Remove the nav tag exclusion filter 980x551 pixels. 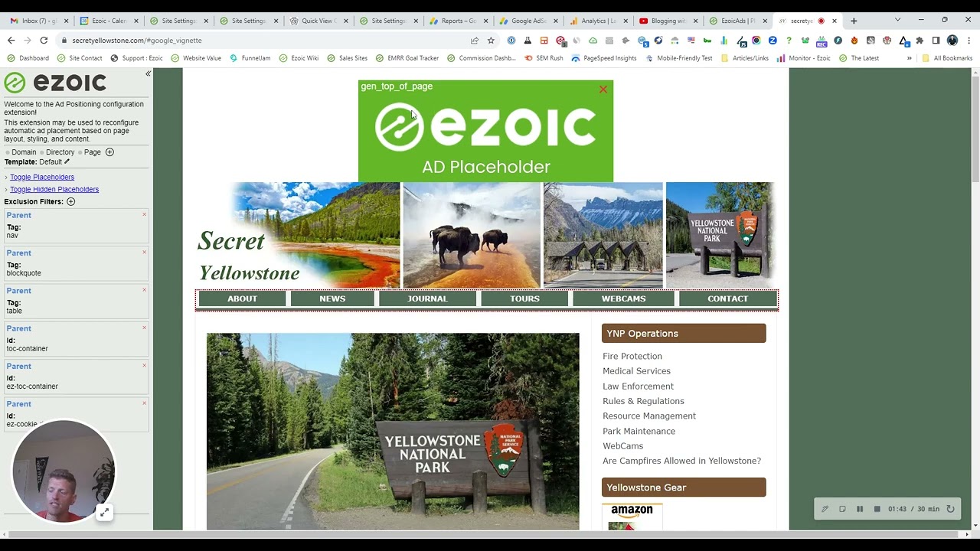click(x=144, y=214)
